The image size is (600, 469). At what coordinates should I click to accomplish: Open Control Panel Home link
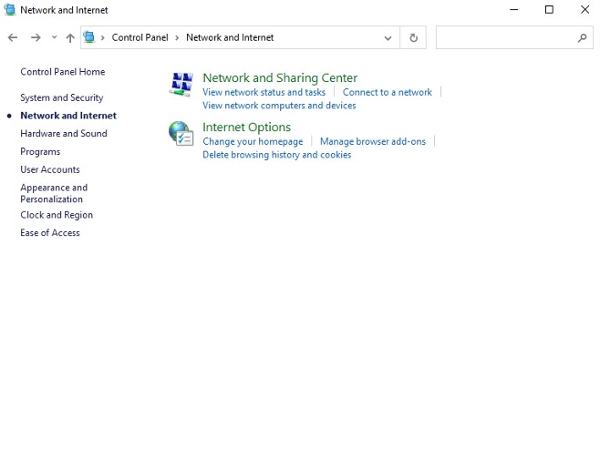click(x=63, y=72)
